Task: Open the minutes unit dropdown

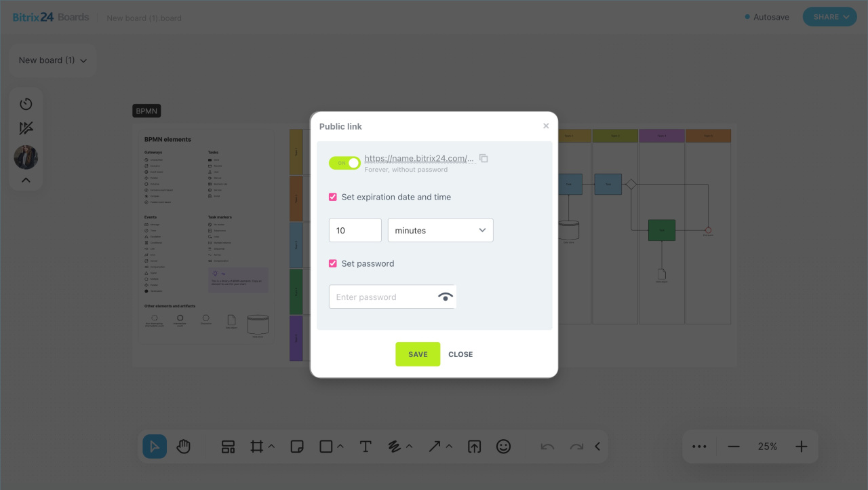Action: click(x=440, y=230)
